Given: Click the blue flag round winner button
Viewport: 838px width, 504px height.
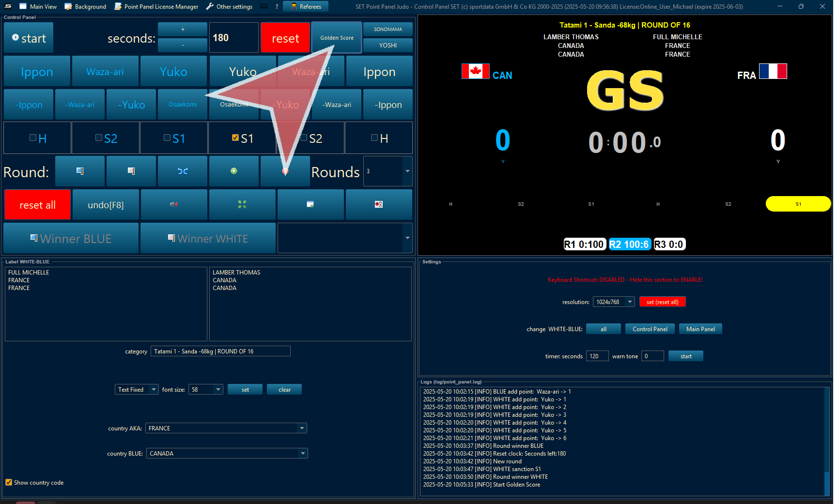Looking at the screenshot, I should click(x=80, y=171).
